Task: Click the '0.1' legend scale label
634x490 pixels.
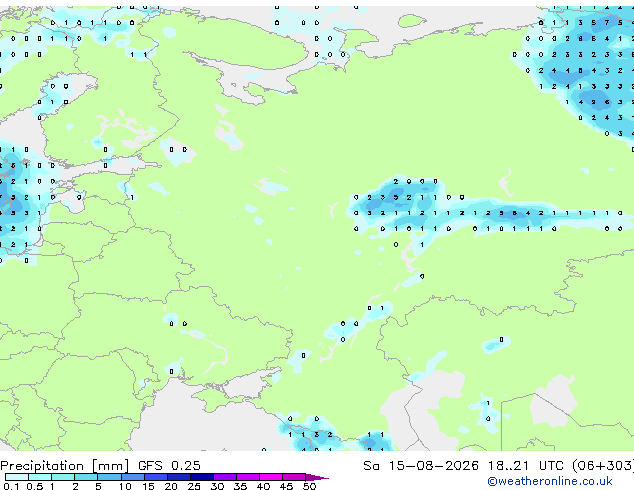Action: coord(11,486)
